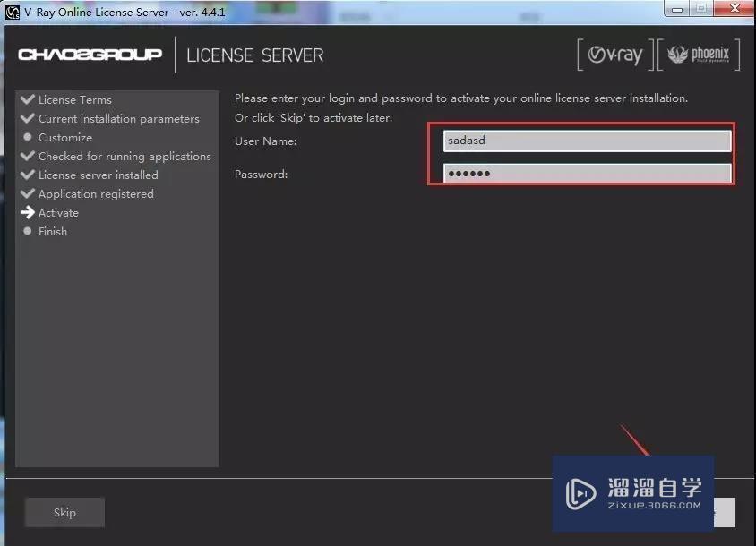This screenshot has width=756, height=546.
Task: Click the checkmark beside Current installation parameters
Action: click(28, 118)
